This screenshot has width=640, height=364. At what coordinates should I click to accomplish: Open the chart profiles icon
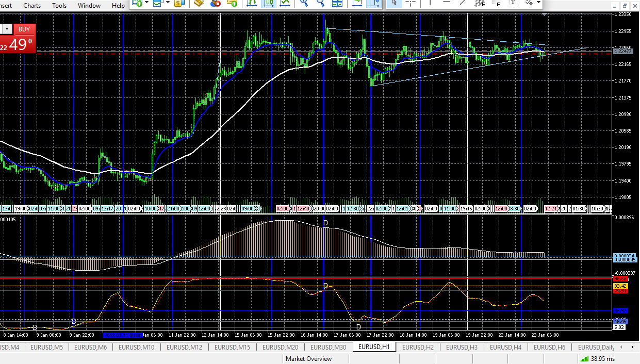coord(157,3)
